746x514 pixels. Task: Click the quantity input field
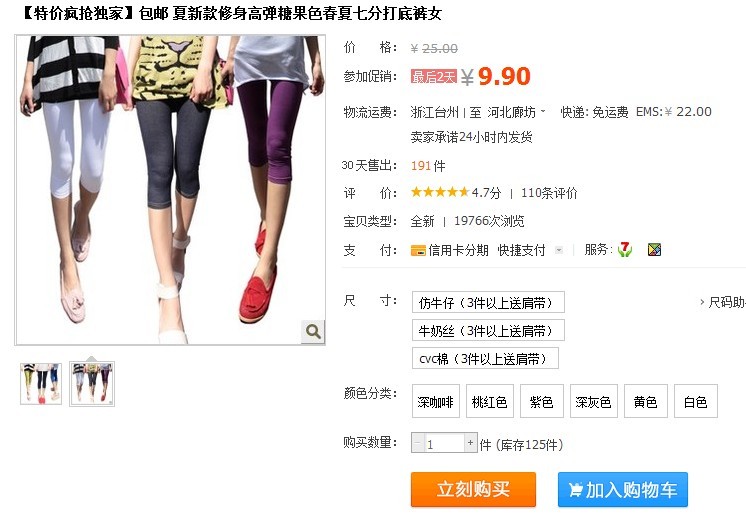444,444
